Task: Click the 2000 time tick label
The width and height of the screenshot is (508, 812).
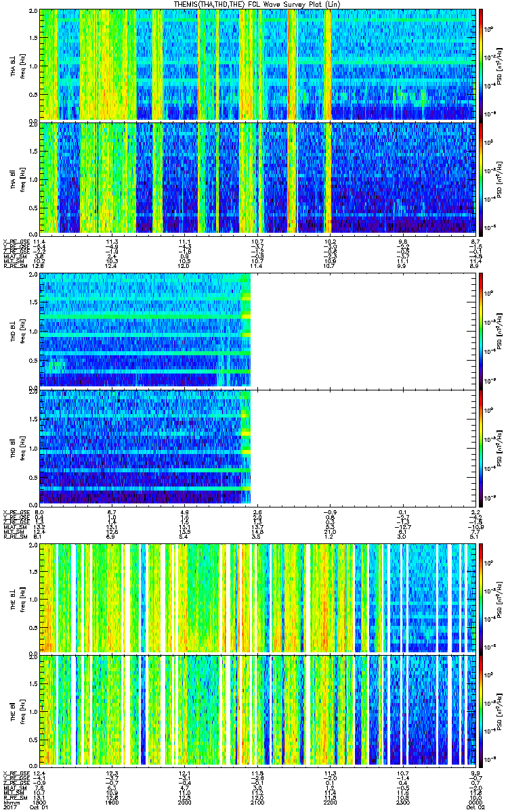Action: coord(185,801)
